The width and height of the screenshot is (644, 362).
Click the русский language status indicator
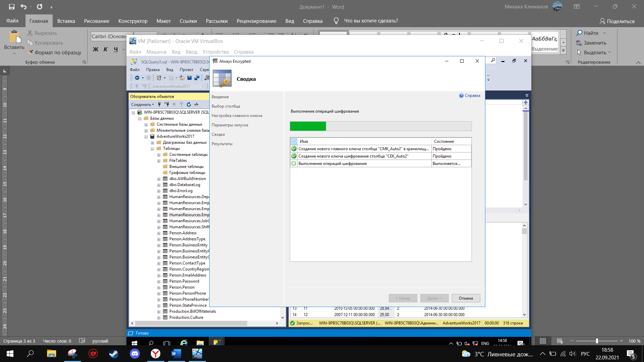[100, 341]
